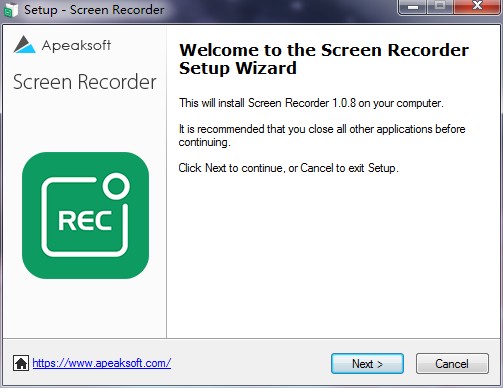Click the white REC lettering inside the logo

(x=85, y=220)
